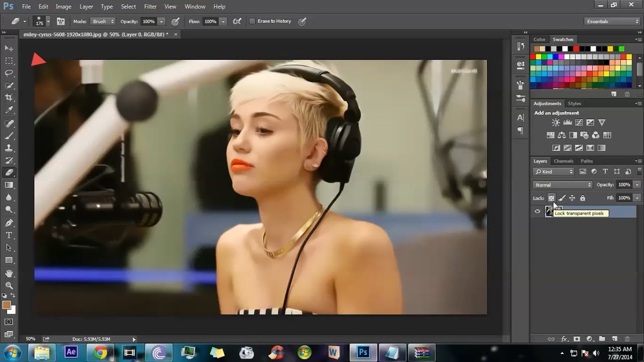Click the Windows Start button
This screenshot has width=644, height=362.
tap(12, 352)
